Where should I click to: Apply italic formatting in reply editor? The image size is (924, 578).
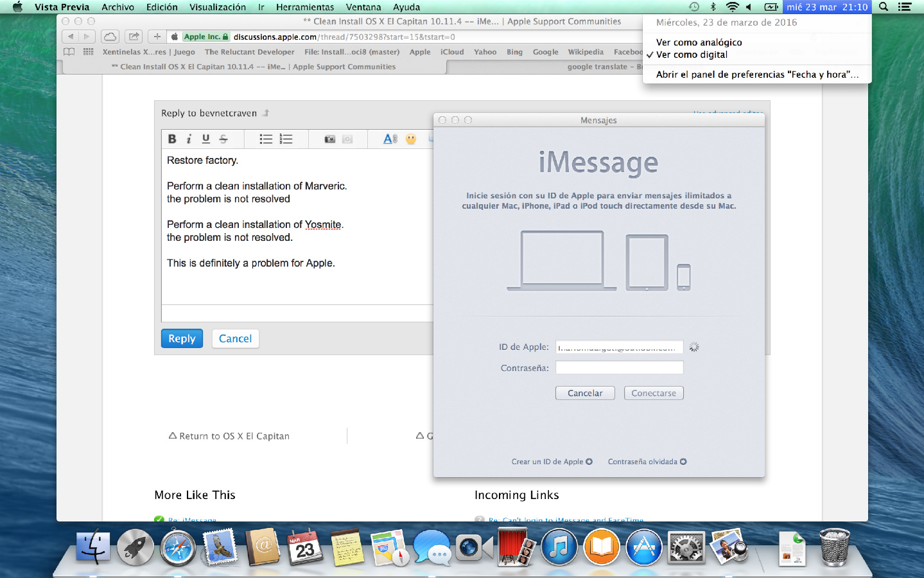(189, 139)
